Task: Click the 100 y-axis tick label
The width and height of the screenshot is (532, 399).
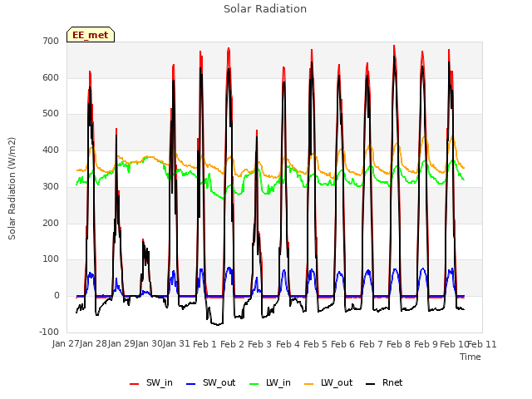Action: point(51,259)
